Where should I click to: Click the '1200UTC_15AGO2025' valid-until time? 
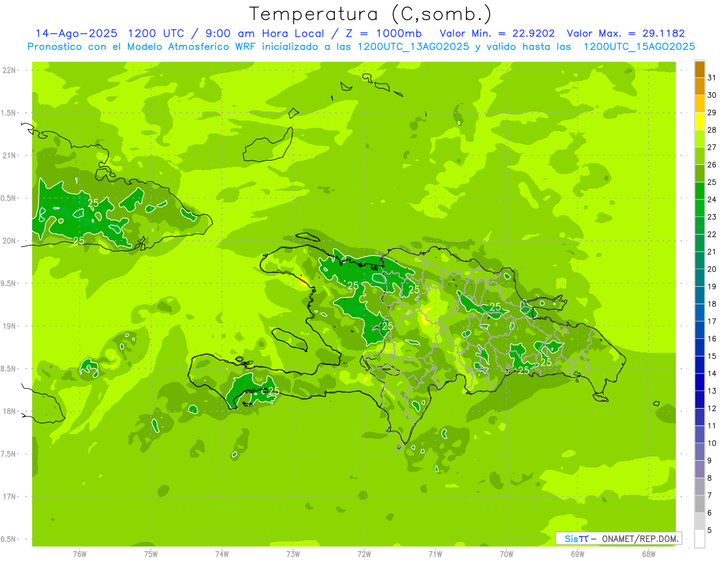pos(639,47)
